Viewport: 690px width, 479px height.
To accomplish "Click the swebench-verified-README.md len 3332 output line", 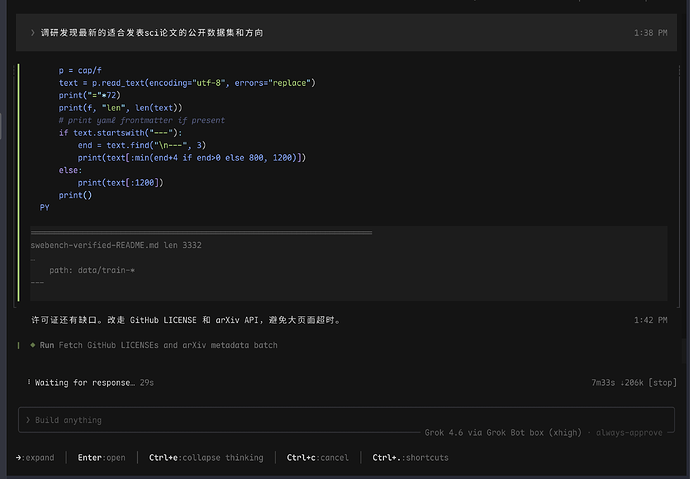I will pyautogui.click(x=116, y=245).
